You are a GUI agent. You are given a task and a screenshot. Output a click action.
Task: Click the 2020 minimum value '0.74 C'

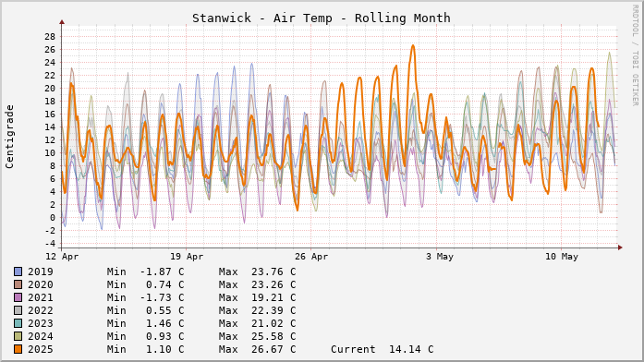165,284
